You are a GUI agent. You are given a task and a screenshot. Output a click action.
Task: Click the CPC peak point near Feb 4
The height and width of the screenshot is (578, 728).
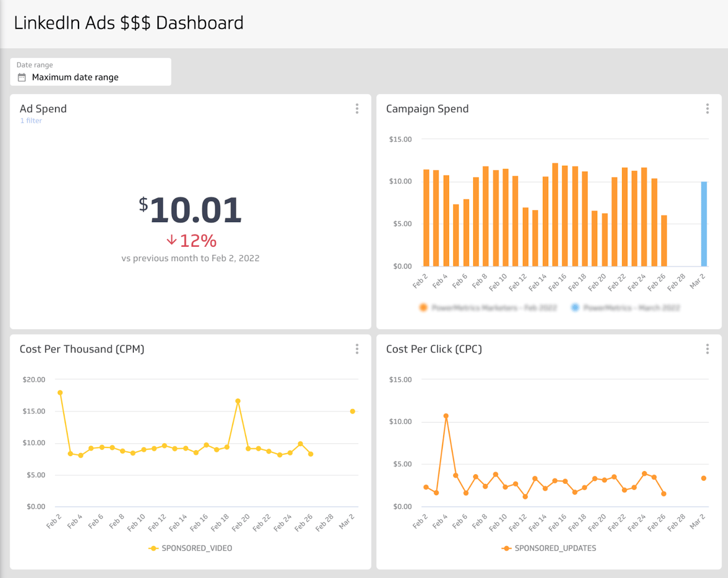click(x=446, y=416)
